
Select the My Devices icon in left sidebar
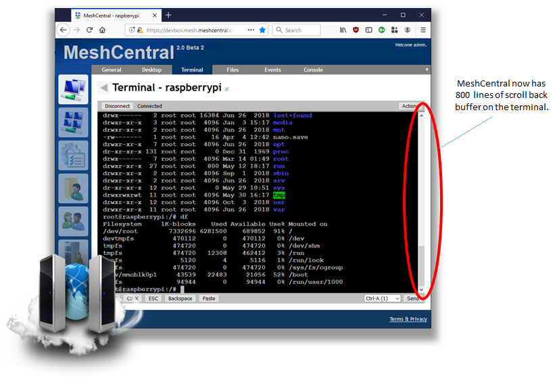pos(71,89)
